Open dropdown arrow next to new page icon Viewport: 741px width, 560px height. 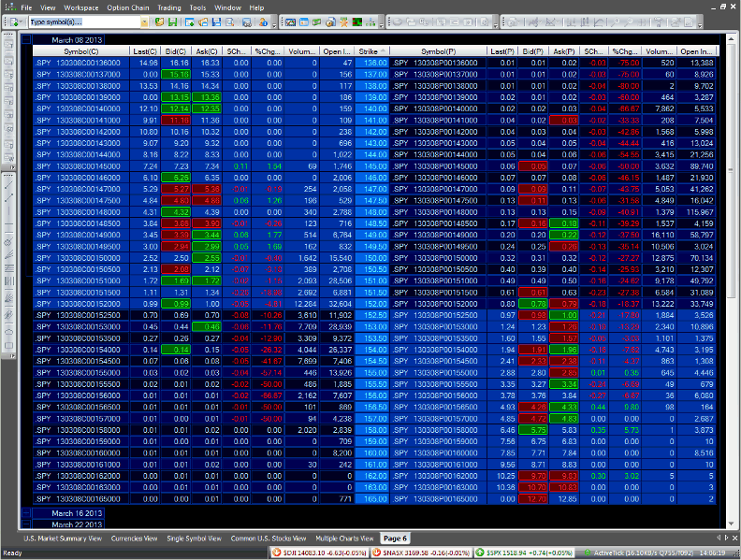pyautogui.click(x=22, y=22)
